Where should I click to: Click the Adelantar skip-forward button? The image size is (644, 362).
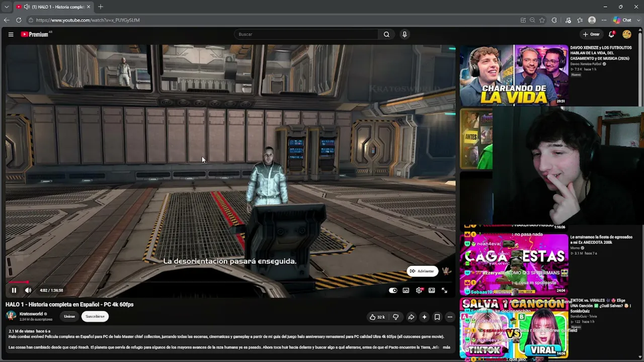422,271
